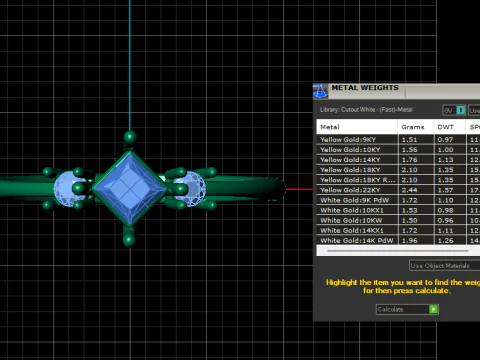480x360 pixels.
Task: Select the Yellow Gold:9KY row
Action: point(398,140)
